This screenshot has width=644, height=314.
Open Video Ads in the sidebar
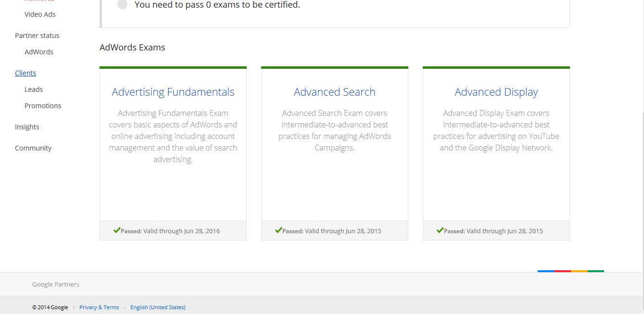40,14
